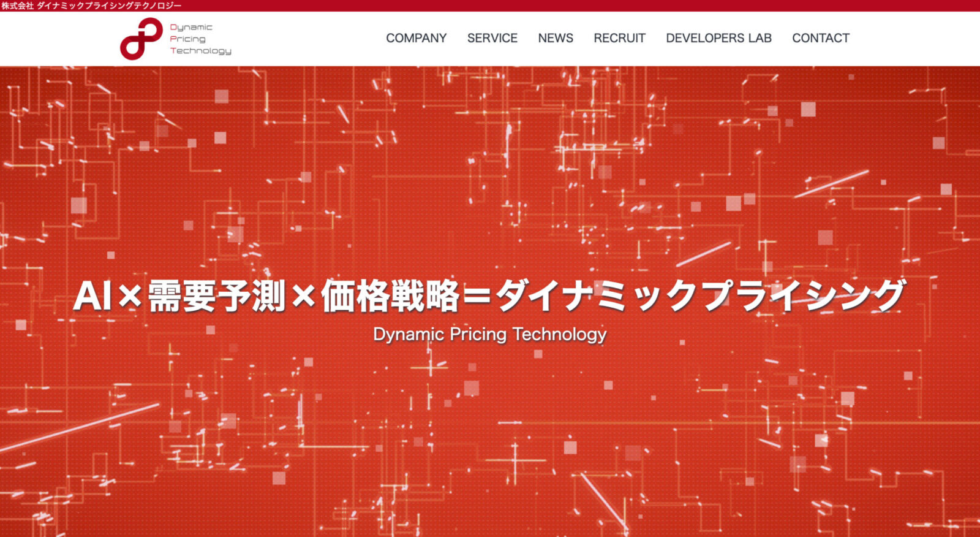
Task: Open the COMPANY menu item
Action: coord(417,38)
